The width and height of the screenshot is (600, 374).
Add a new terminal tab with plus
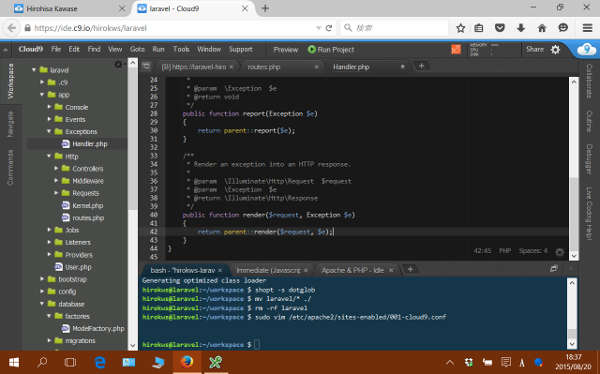coord(410,269)
